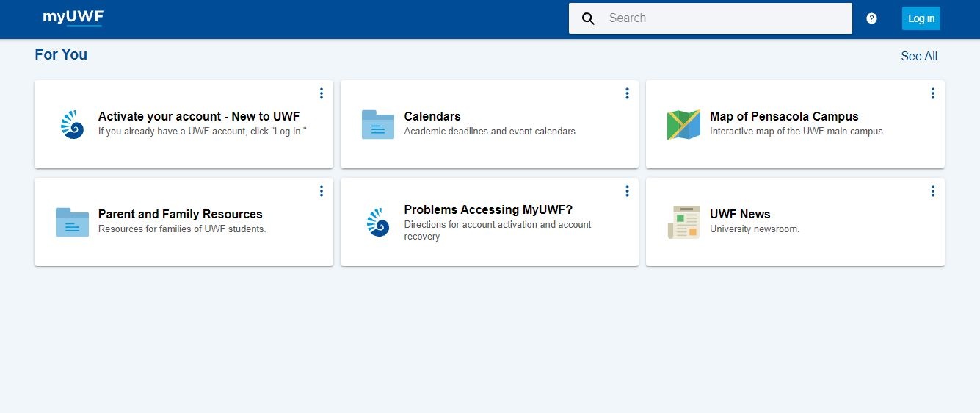Viewport: 980px width, 413px height.
Task: Click the newspaper icon on UWF News card
Action: (683, 222)
